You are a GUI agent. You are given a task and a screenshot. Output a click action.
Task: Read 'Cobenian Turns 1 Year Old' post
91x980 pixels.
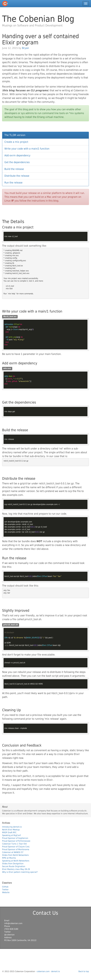click(x=14, y=843)
